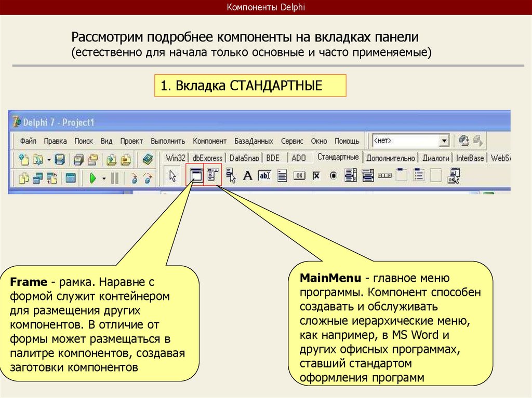Image resolution: width=532 pixels, height=398 pixels.
Task: Click the View Form icon
Action: point(37,178)
